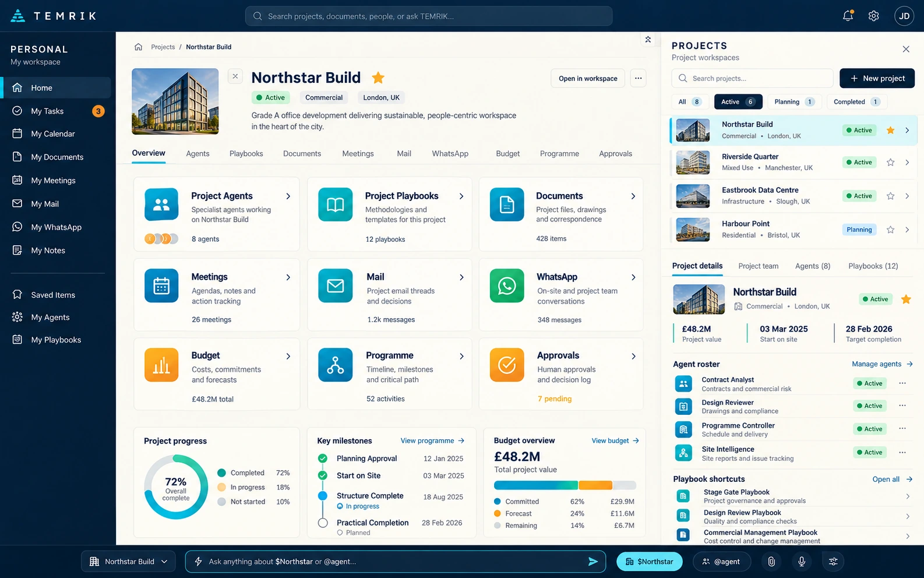
Task: Filter projects by Planning tab
Action: click(x=794, y=102)
